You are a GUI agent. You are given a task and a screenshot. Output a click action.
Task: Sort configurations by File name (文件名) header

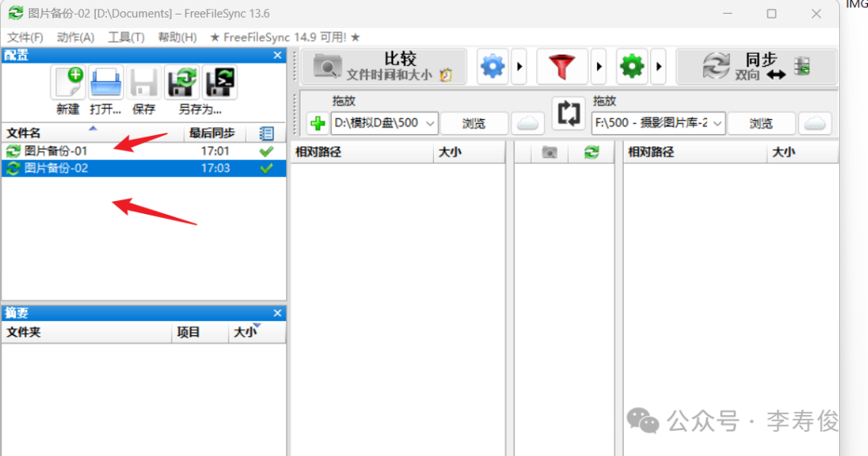[x=93, y=133]
